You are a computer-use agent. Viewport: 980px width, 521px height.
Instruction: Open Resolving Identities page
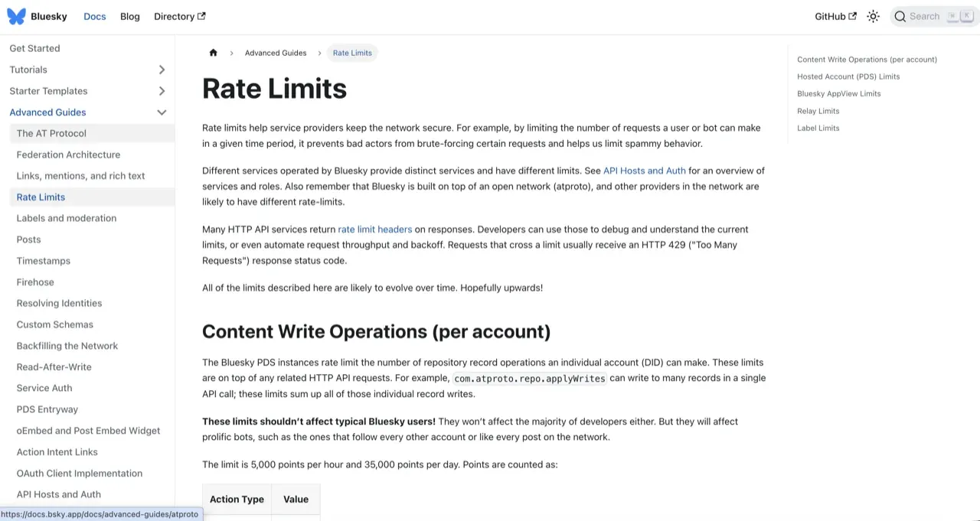(x=59, y=303)
